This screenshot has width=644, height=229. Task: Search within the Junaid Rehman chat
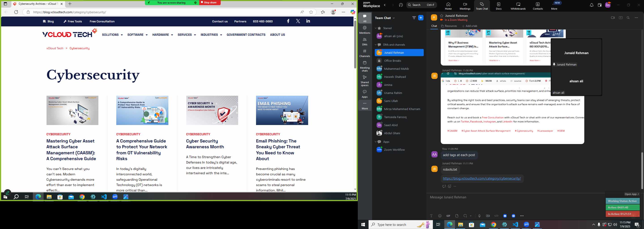tap(628, 18)
